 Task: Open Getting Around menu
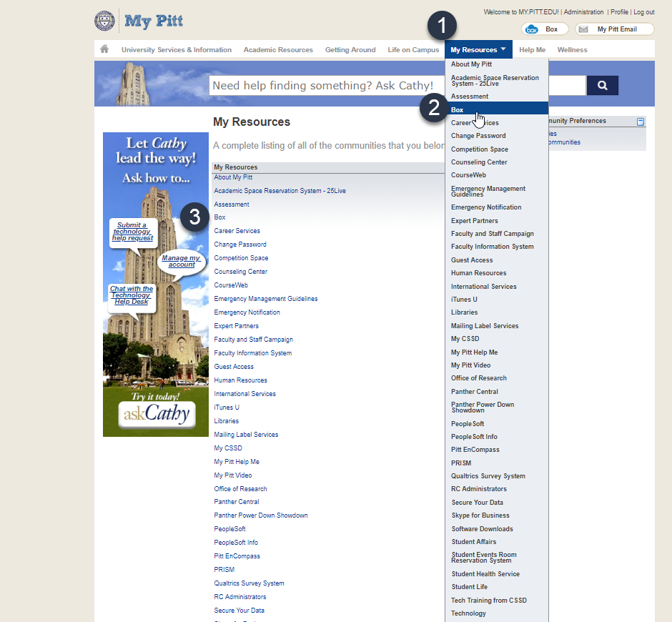click(x=350, y=50)
